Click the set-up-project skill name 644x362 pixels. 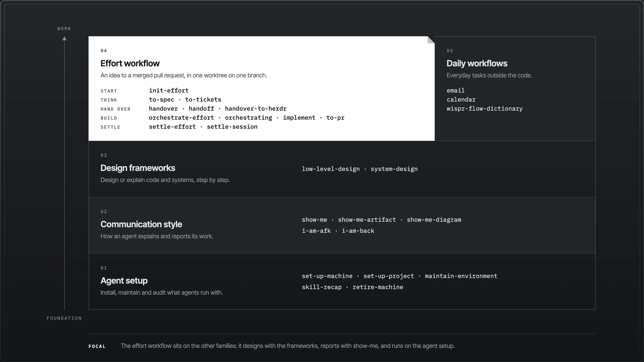click(389, 276)
